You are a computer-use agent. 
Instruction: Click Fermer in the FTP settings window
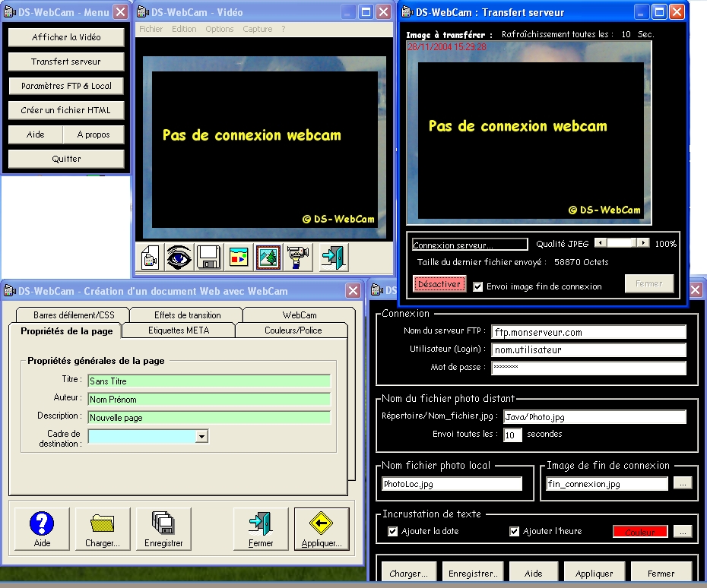[661, 573]
